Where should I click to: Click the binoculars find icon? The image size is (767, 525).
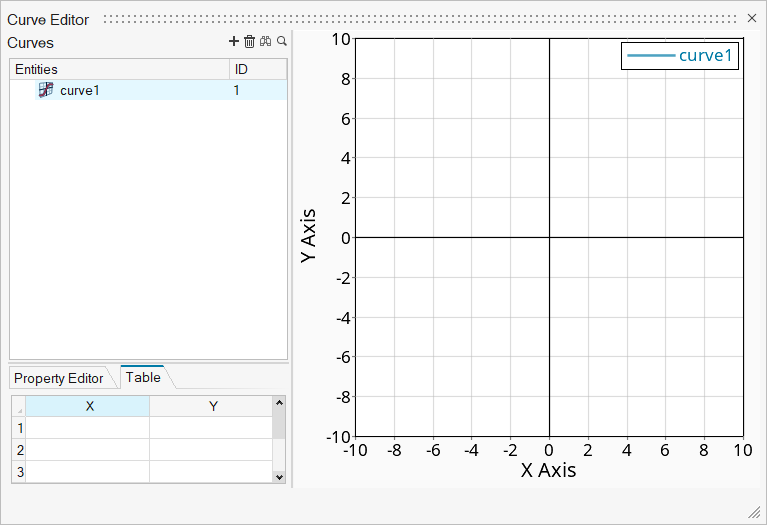click(x=266, y=42)
